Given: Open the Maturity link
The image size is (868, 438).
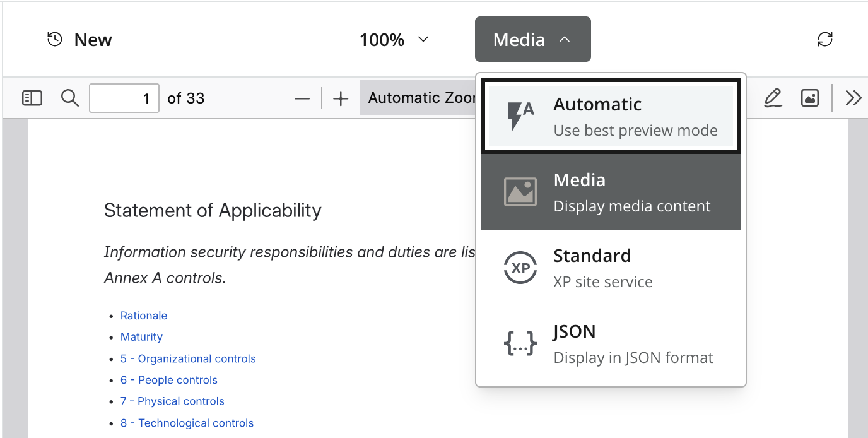Looking at the screenshot, I should [x=141, y=337].
